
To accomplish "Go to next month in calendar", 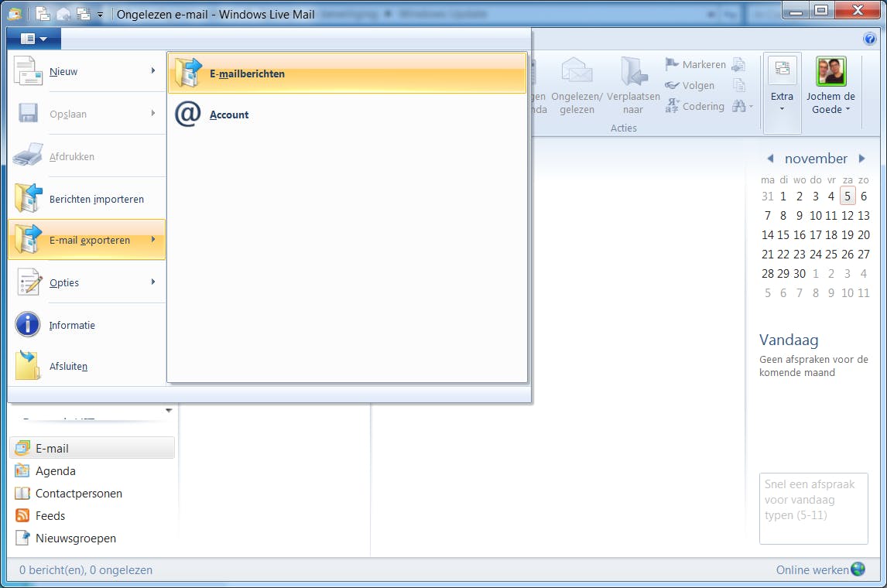I will click(x=861, y=159).
